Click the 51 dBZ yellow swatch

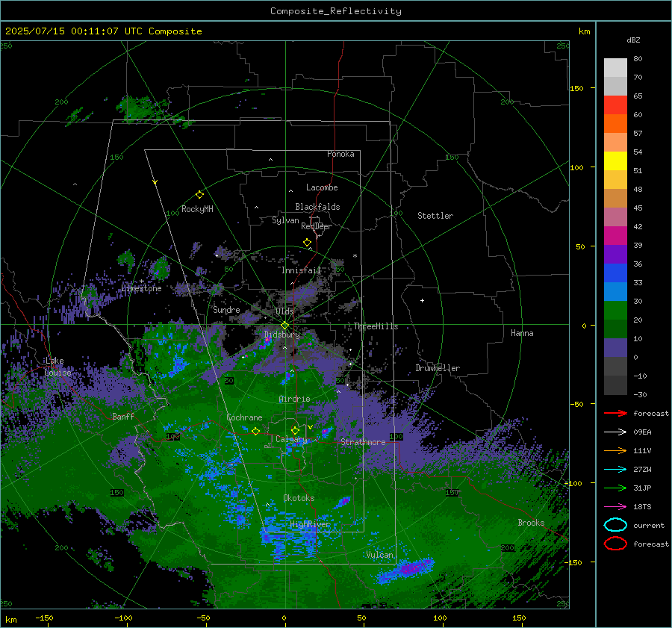point(615,161)
